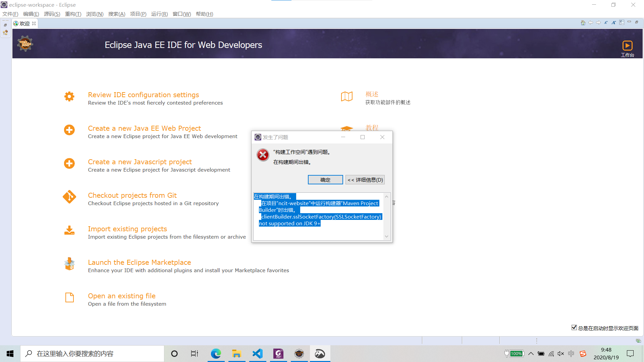Open the customize page icon

pos(622,22)
